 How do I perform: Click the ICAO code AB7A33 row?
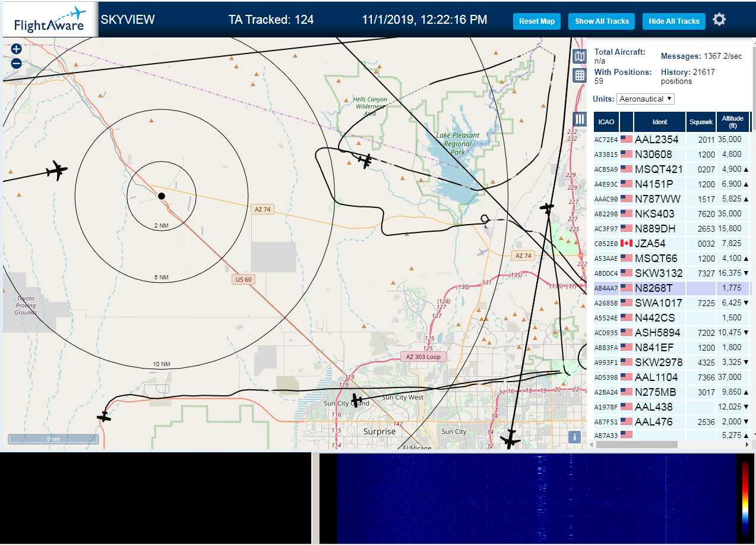(x=672, y=435)
